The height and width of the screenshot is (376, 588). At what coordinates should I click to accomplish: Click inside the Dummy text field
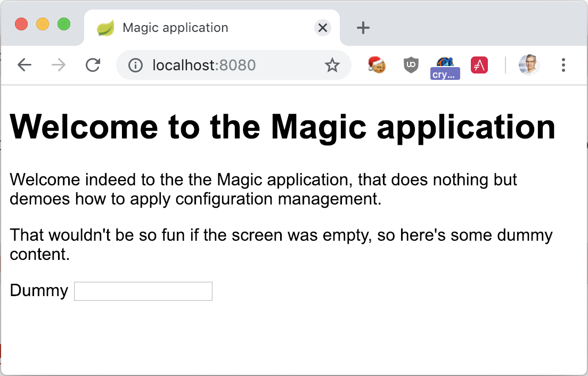coord(143,291)
